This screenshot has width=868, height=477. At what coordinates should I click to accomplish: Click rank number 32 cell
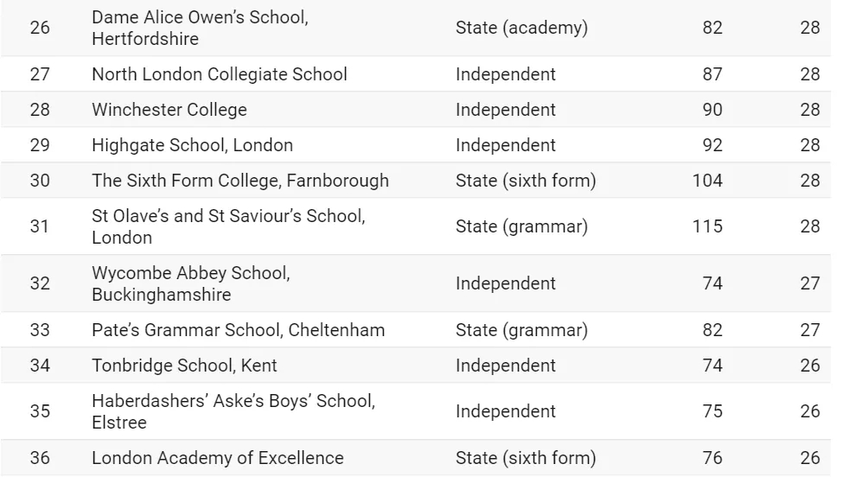pos(40,283)
